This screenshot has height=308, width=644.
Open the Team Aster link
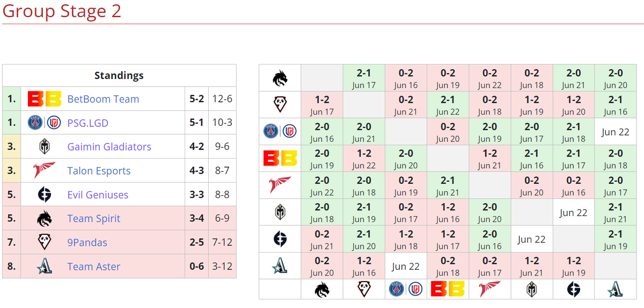tap(94, 267)
